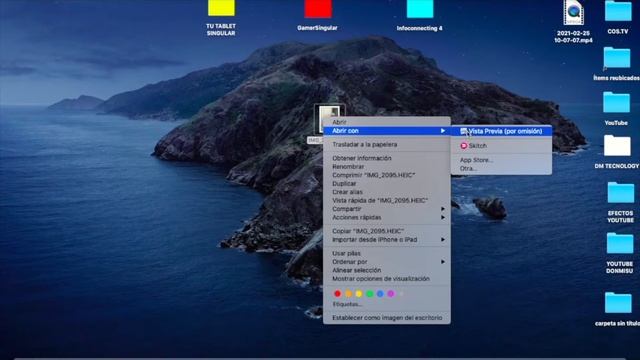Expand the Abrir con submenu arrow

pos(443,131)
